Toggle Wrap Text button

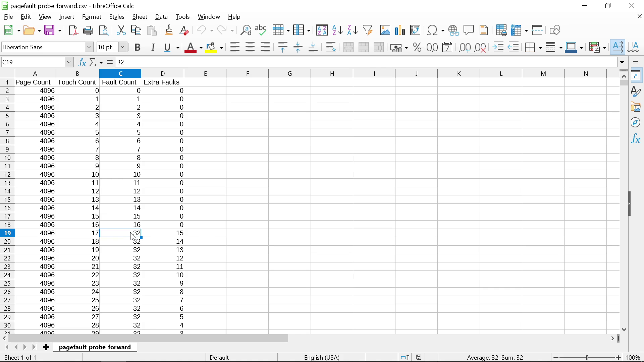coord(331,47)
